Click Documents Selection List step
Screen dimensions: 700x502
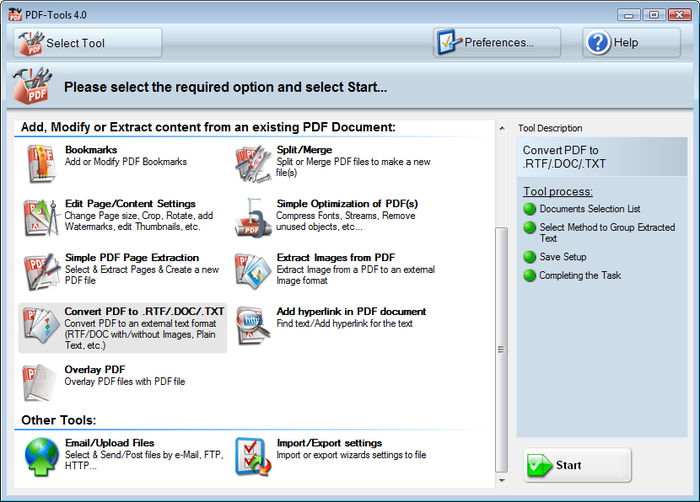[590, 209]
